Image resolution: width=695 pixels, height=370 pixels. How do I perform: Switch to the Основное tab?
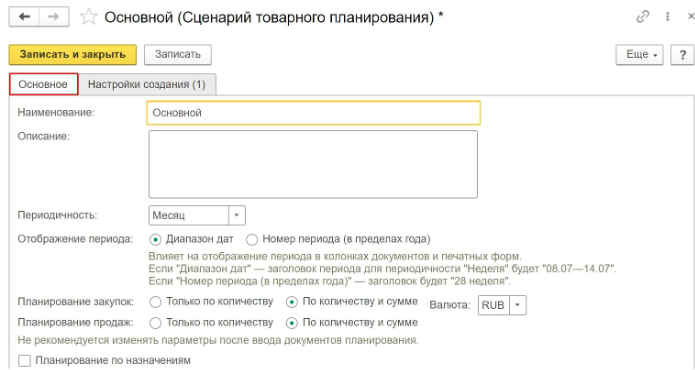[43, 84]
